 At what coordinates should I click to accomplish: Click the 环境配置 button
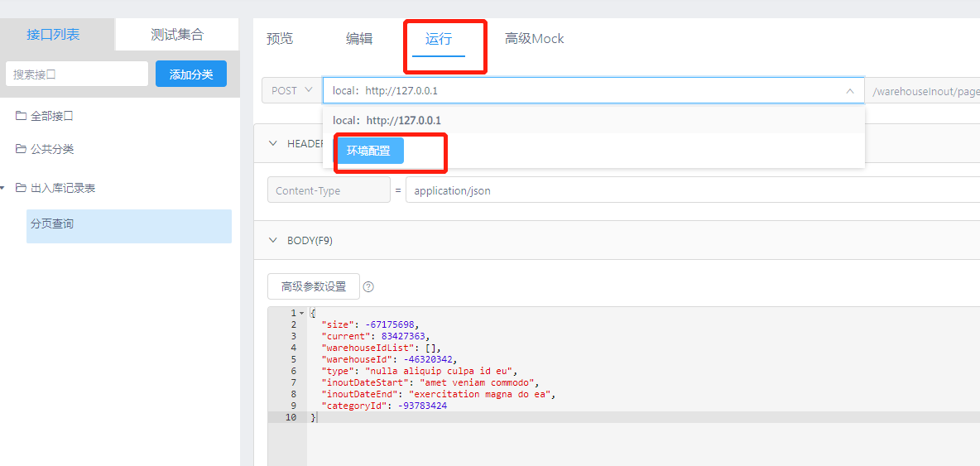368,151
